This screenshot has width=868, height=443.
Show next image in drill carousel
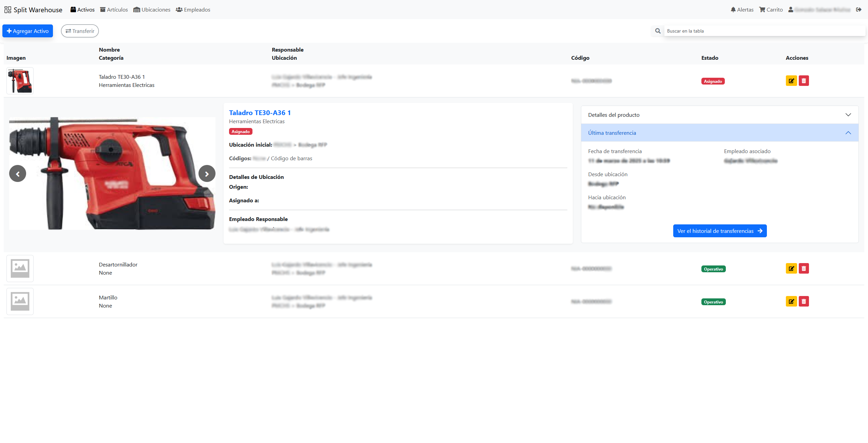tap(207, 174)
